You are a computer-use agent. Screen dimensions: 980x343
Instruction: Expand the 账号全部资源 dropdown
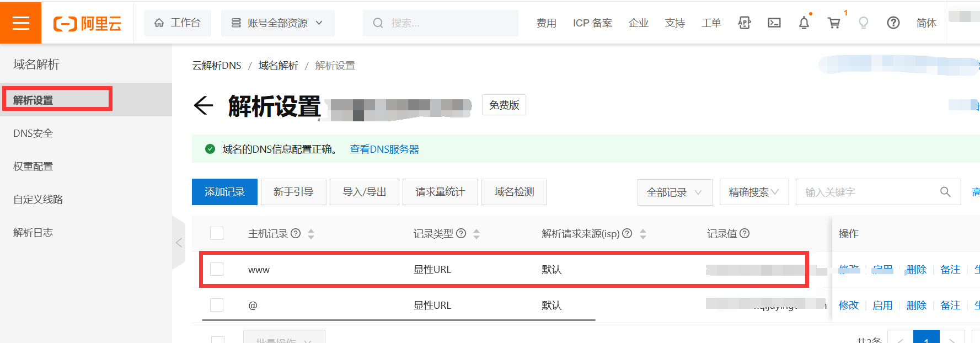tap(277, 23)
